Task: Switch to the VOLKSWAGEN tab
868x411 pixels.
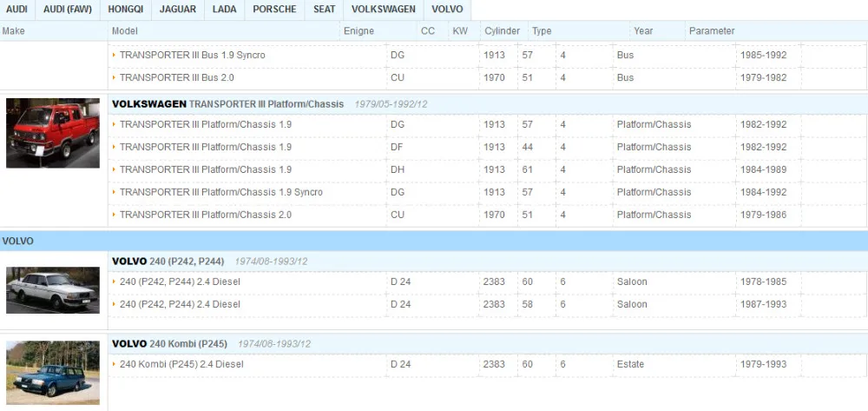Action: tap(384, 10)
